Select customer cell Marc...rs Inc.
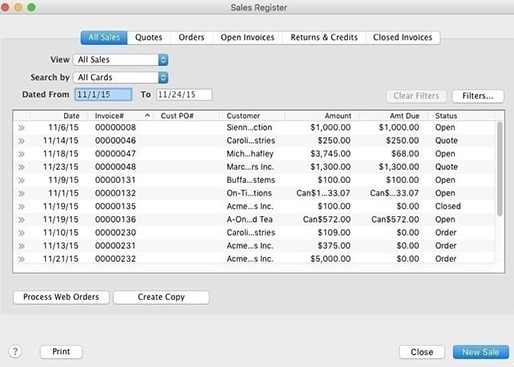The image size is (514, 367). tap(250, 167)
